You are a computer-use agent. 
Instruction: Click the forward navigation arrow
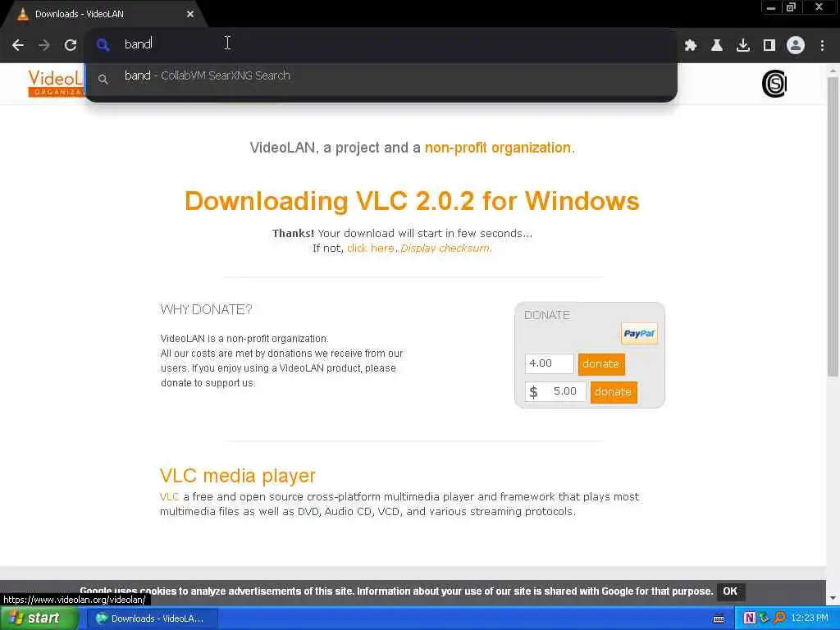(x=44, y=45)
